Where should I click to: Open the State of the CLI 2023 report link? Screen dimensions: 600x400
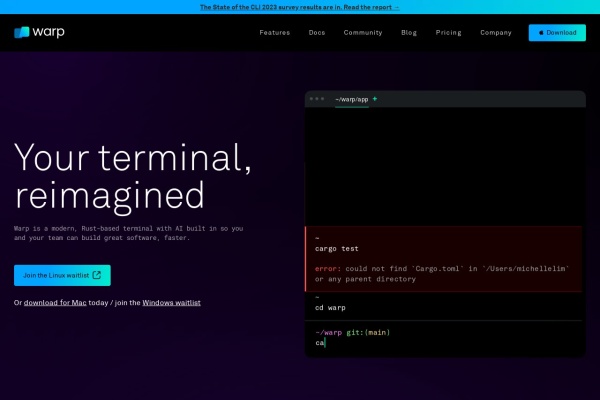[x=300, y=7]
